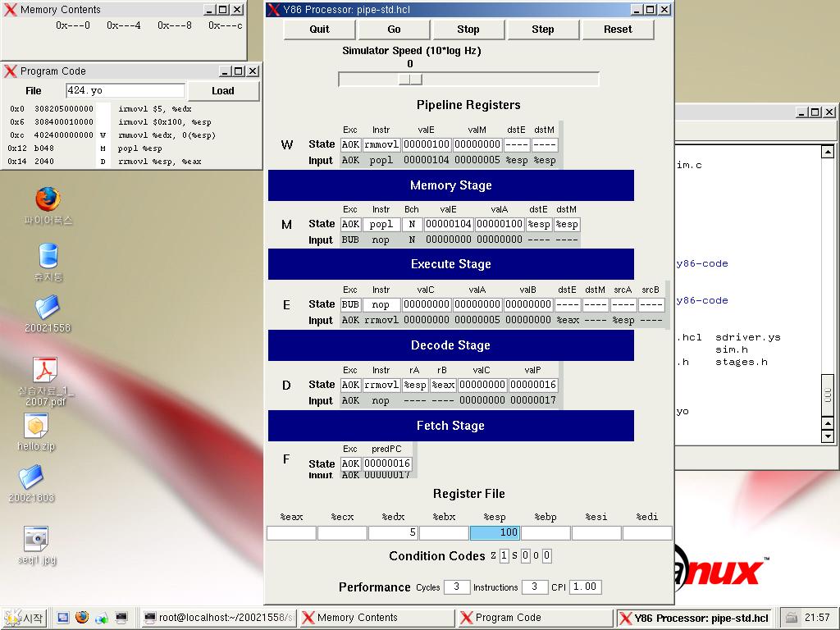This screenshot has height=630, width=840.
Task: Switch to root@localhost terminal taskbar item
Action: [x=219, y=618]
